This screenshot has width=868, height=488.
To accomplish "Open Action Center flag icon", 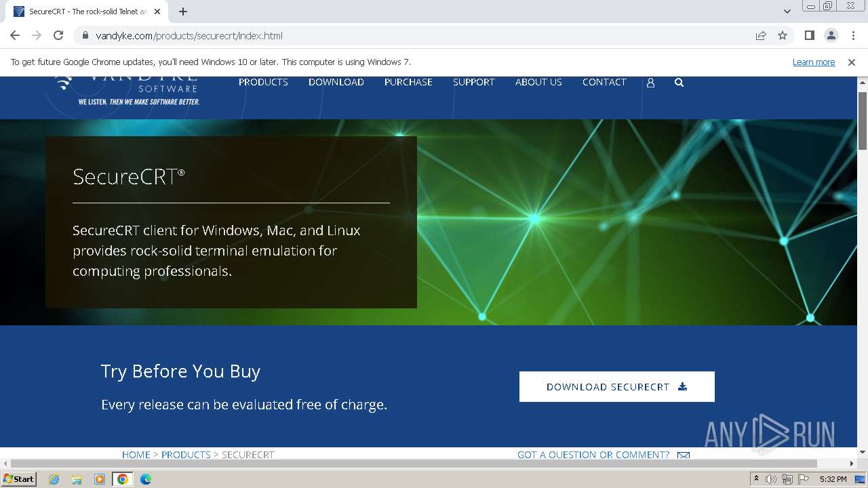I will click(x=803, y=479).
